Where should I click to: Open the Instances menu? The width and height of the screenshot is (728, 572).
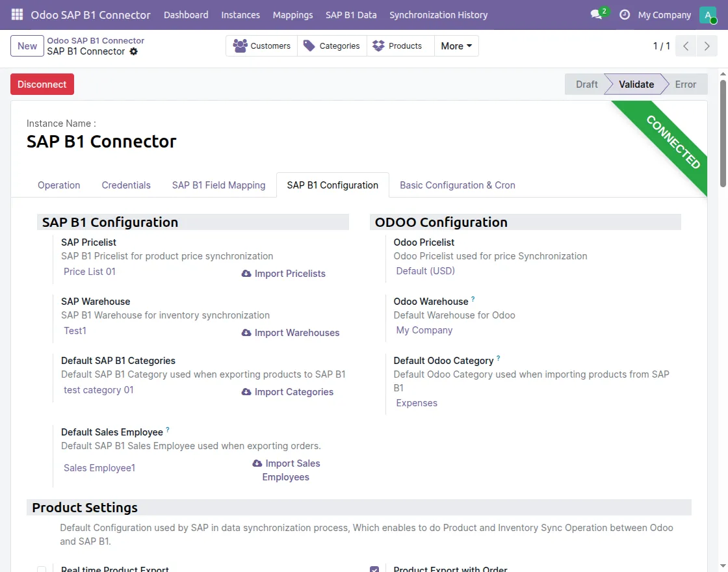click(x=240, y=15)
